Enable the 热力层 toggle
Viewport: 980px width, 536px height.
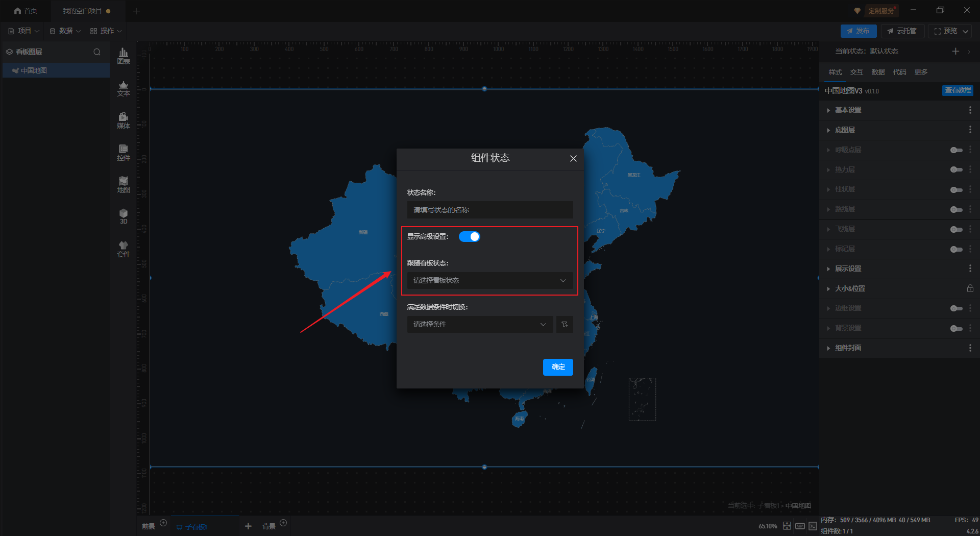pyautogui.click(x=956, y=169)
